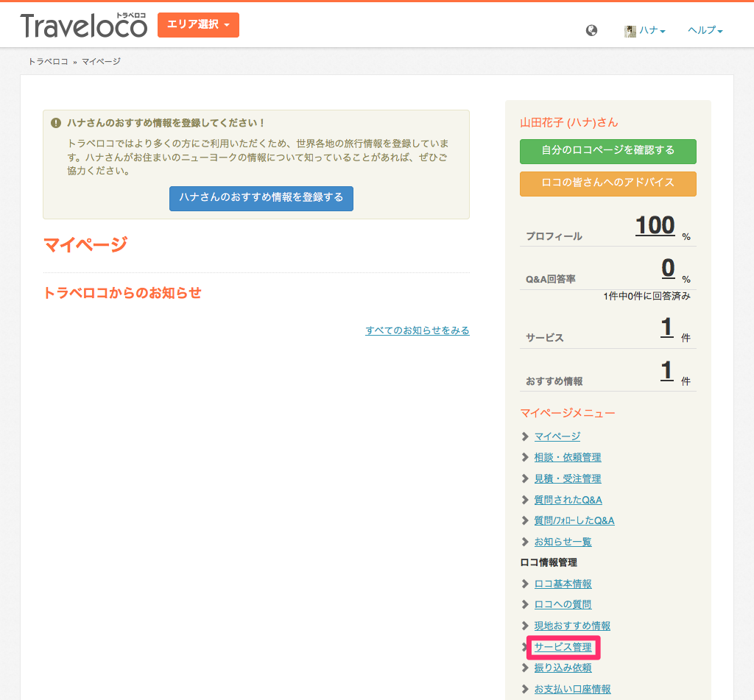Open 相談・依頼管理 from the menu

coord(568,457)
